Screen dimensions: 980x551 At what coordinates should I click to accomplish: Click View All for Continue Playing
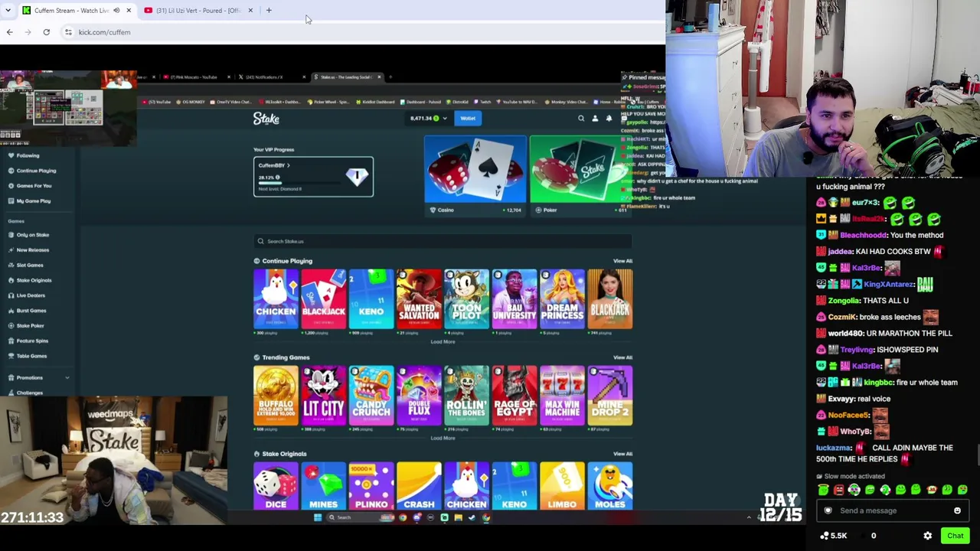tap(622, 261)
